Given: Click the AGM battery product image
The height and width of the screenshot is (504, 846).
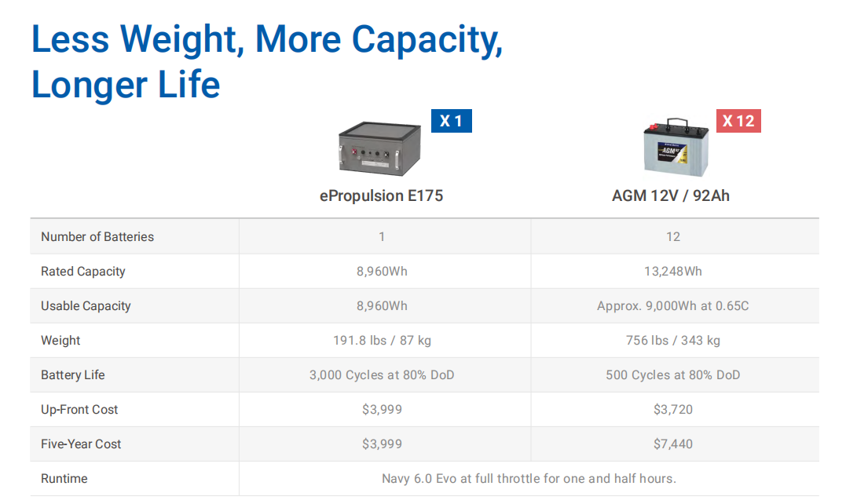Looking at the screenshot, I should [676, 148].
